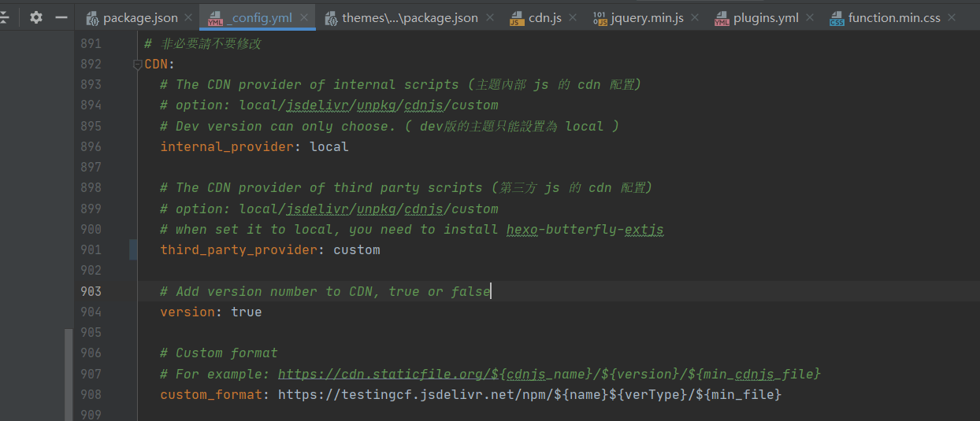Viewport: 980px width, 421px height.
Task: Close the plugins.yml tab
Action: click(810, 18)
